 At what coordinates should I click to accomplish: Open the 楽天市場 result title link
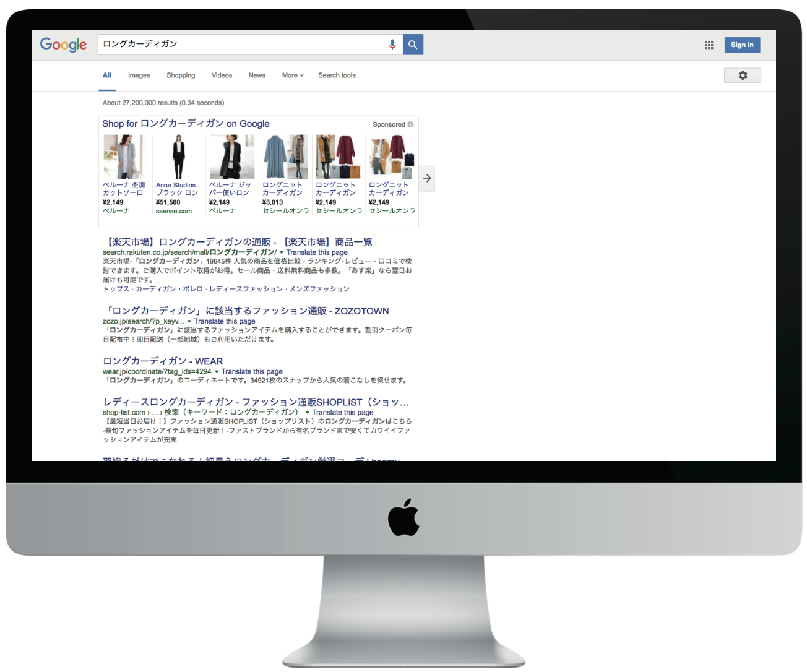point(238,242)
